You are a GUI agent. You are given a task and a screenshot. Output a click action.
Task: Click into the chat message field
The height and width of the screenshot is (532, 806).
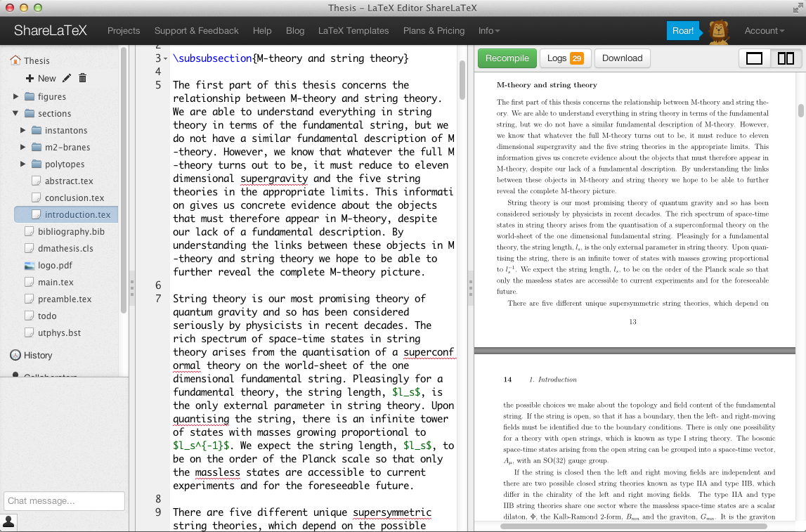click(x=64, y=500)
